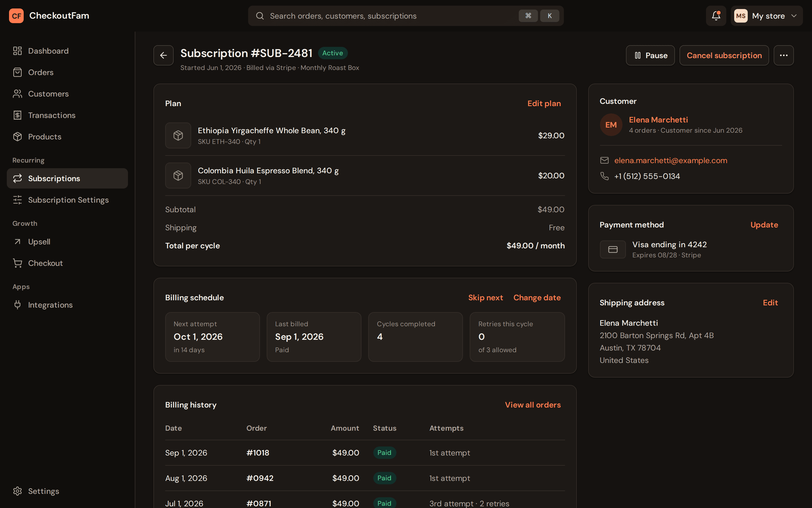Expand the My store dropdown chevron
The height and width of the screenshot is (508, 812).
click(794, 16)
